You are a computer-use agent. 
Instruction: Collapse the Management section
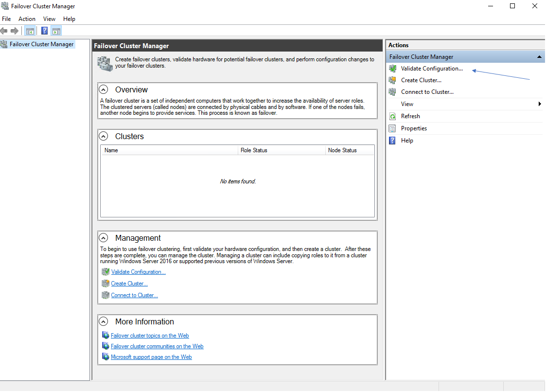pyautogui.click(x=103, y=238)
